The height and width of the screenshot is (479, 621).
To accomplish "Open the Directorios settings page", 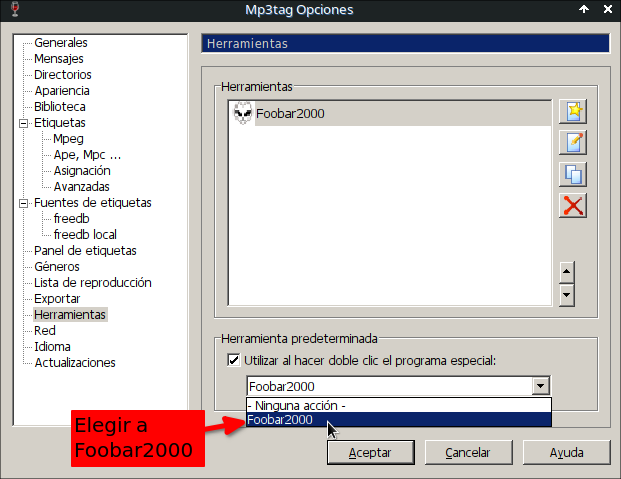I will [x=63, y=74].
